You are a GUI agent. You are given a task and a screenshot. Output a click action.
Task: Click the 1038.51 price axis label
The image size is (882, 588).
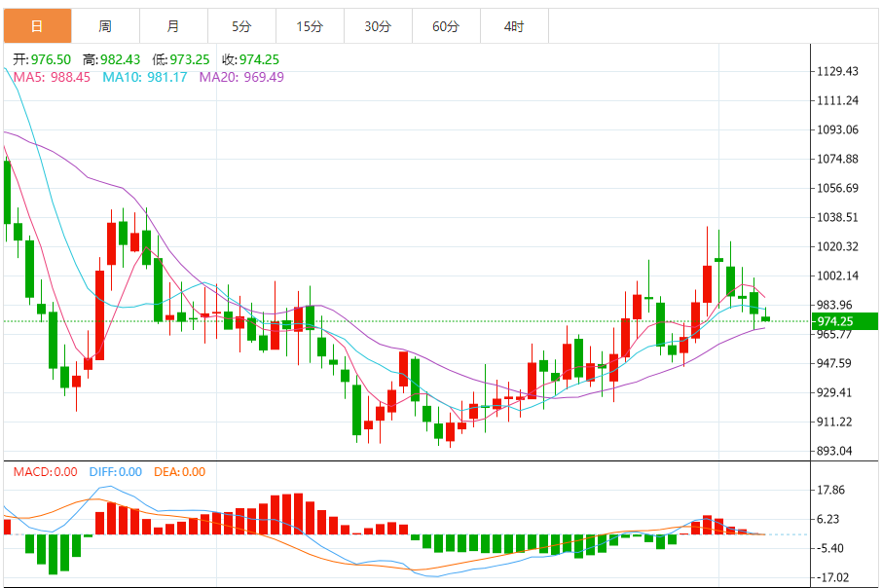tap(837, 218)
